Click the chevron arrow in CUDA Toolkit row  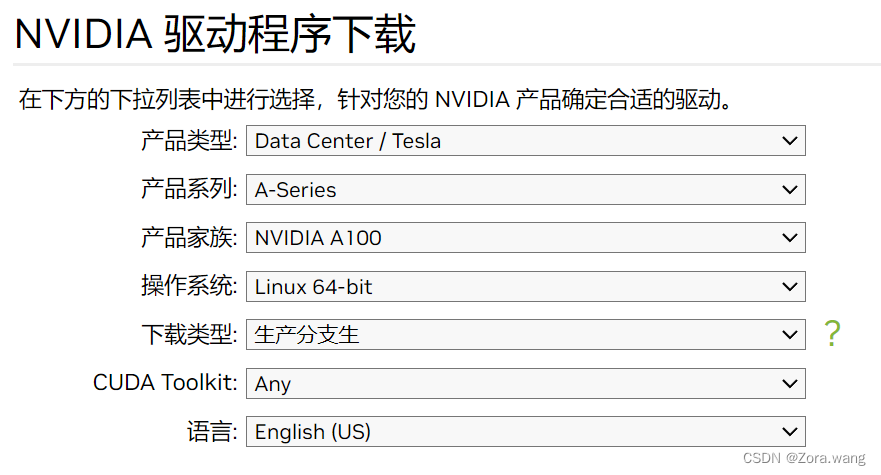coord(789,384)
